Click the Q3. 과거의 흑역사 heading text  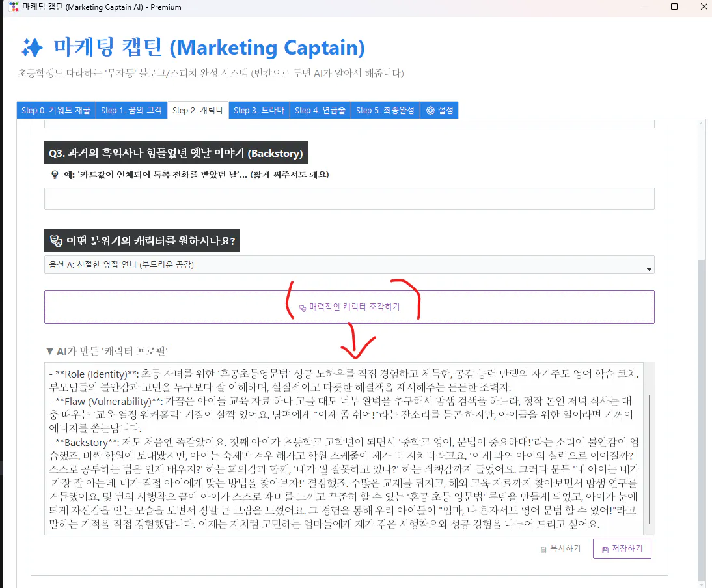pos(176,153)
